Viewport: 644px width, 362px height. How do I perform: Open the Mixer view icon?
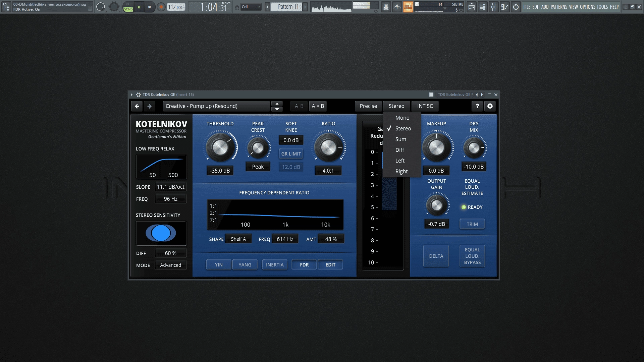pos(494,7)
